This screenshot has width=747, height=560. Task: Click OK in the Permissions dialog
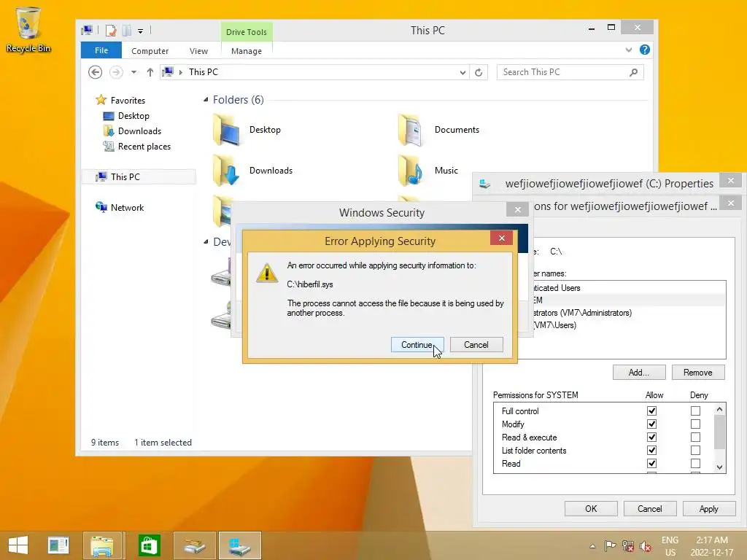coord(591,508)
